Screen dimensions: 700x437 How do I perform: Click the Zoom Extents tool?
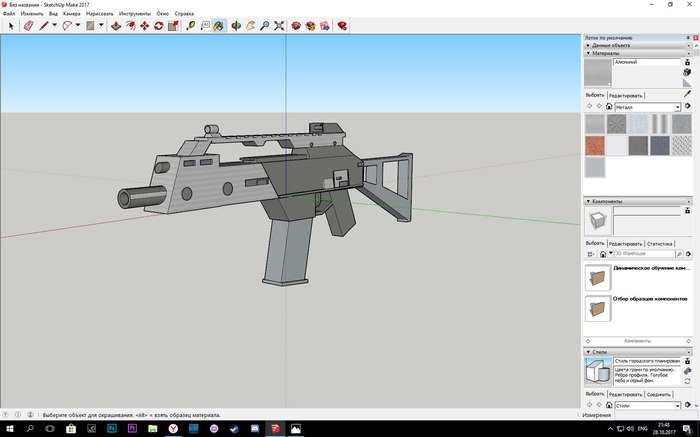279,26
